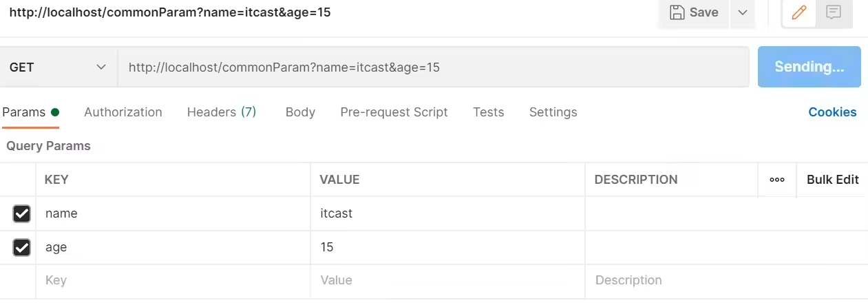Click the empty Key placeholder field
Screen dimensions: 868x305
point(173,281)
